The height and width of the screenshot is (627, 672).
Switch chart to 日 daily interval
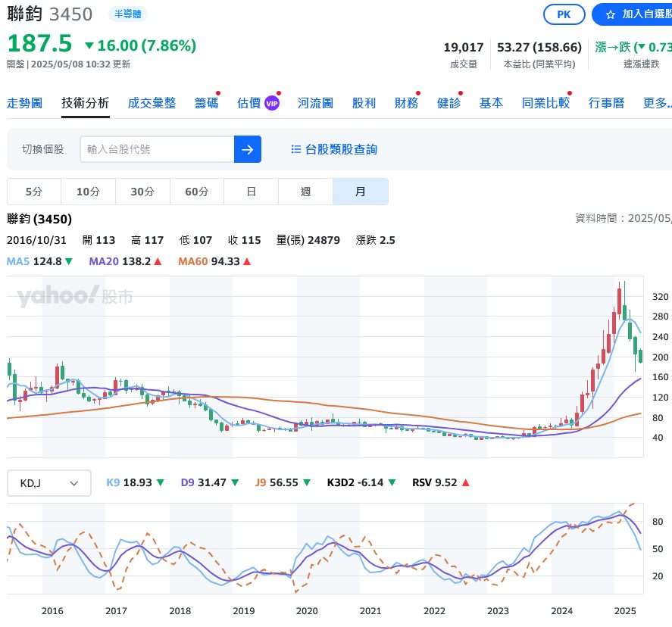tap(252, 192)
